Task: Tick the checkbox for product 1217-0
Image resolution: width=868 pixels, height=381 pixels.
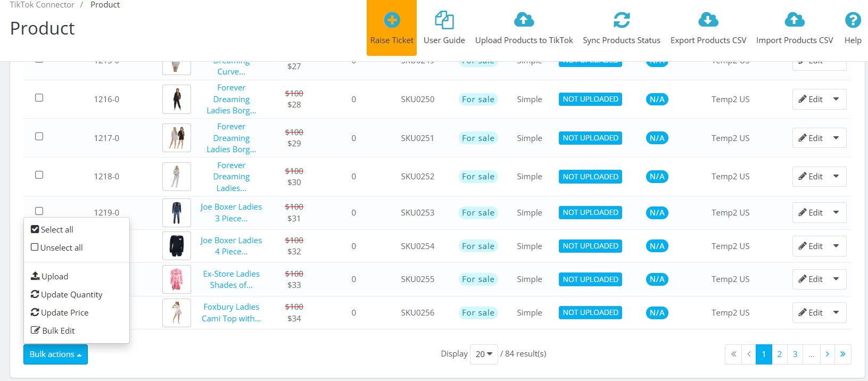Action: click(39, 137)
